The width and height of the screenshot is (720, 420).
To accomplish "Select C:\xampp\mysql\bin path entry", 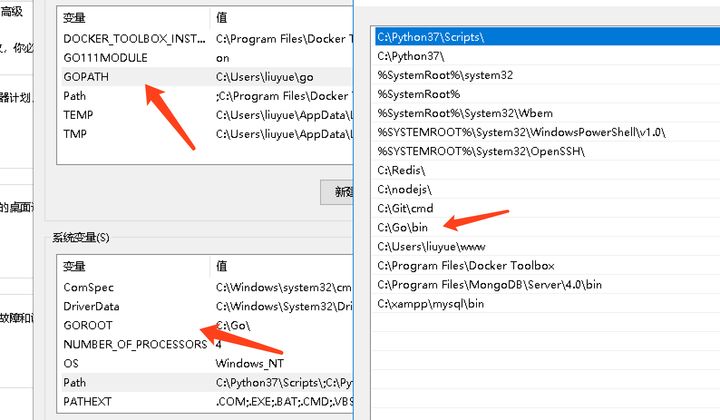I will point(546,303).
